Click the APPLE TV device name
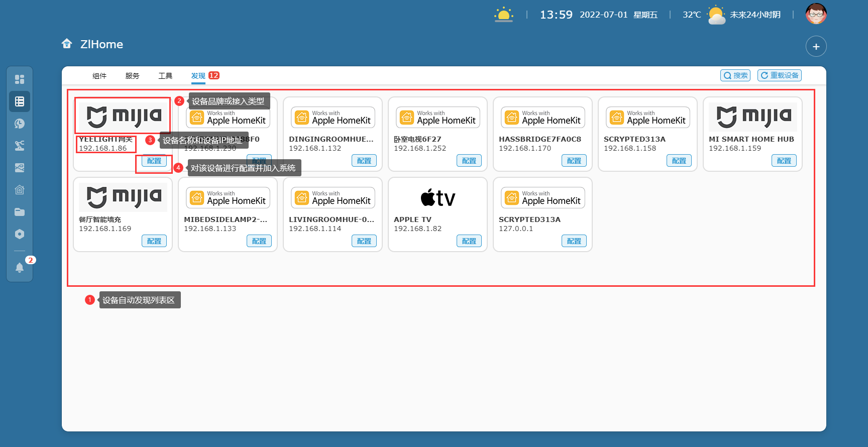This screenshot has width=868, height=447. tap(412, 219)
